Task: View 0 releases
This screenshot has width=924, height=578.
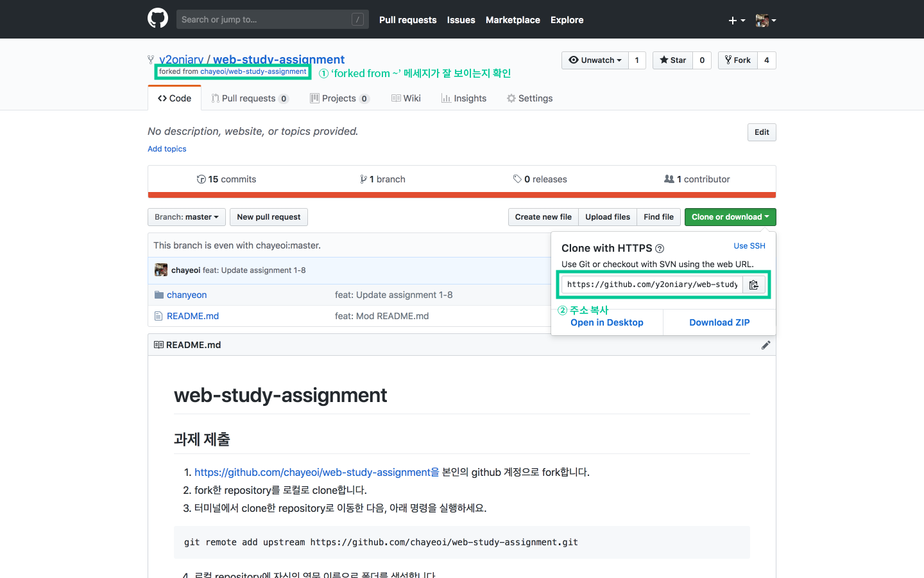Action: pos(540,179)
